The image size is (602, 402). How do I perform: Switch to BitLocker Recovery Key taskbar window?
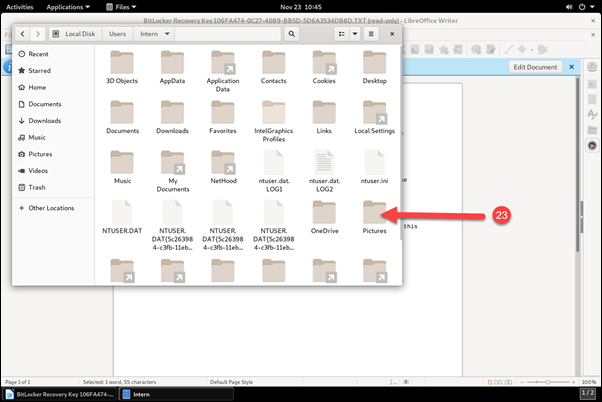[60, 394]
